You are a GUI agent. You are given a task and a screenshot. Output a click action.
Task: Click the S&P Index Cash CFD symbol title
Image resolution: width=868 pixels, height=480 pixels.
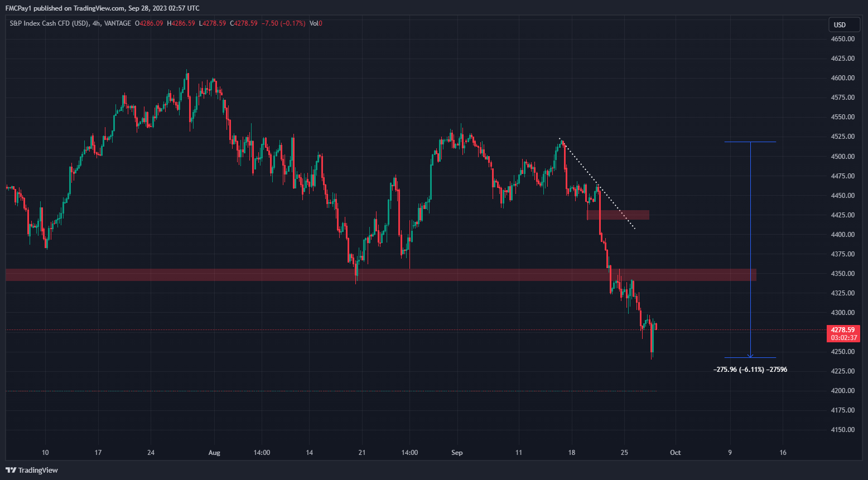[x=50, y=23]
